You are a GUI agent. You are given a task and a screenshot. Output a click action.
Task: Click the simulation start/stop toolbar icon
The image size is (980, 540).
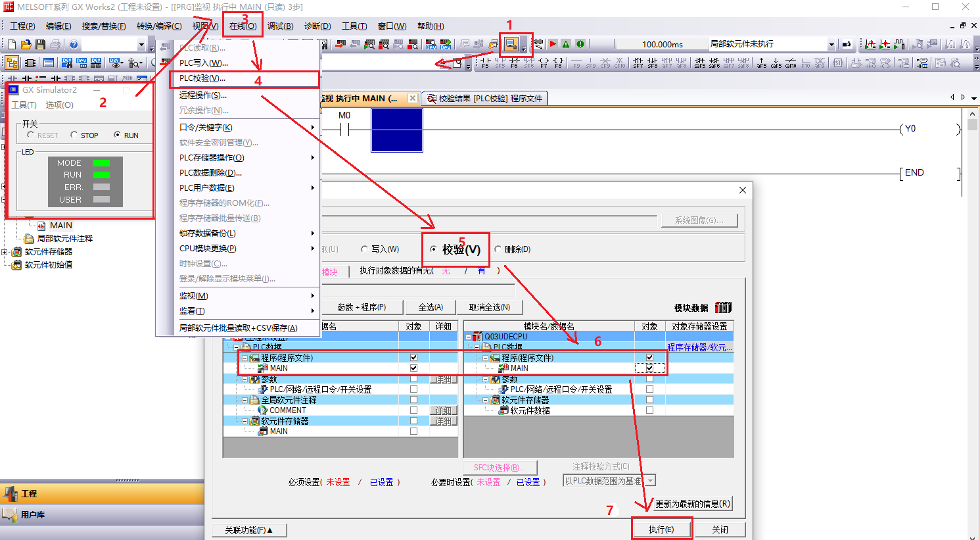click(511, 45)
